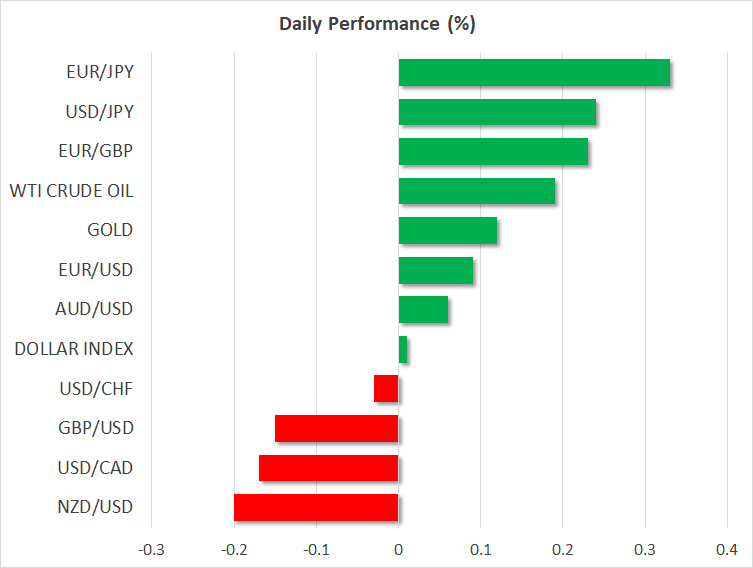Select the small red USD/CHF bar
This screenshot has height=568, width=753.
click(386, 388)
